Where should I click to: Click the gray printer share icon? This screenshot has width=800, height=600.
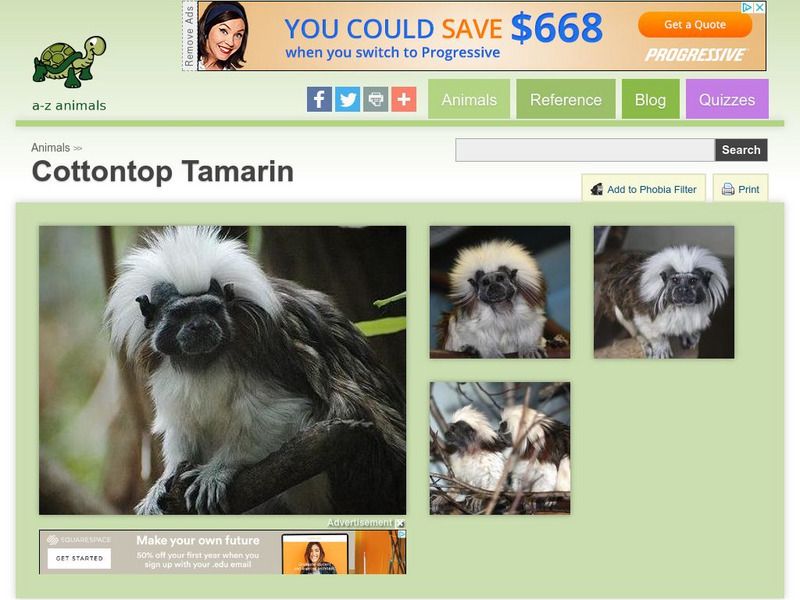(x=376, y=99)
